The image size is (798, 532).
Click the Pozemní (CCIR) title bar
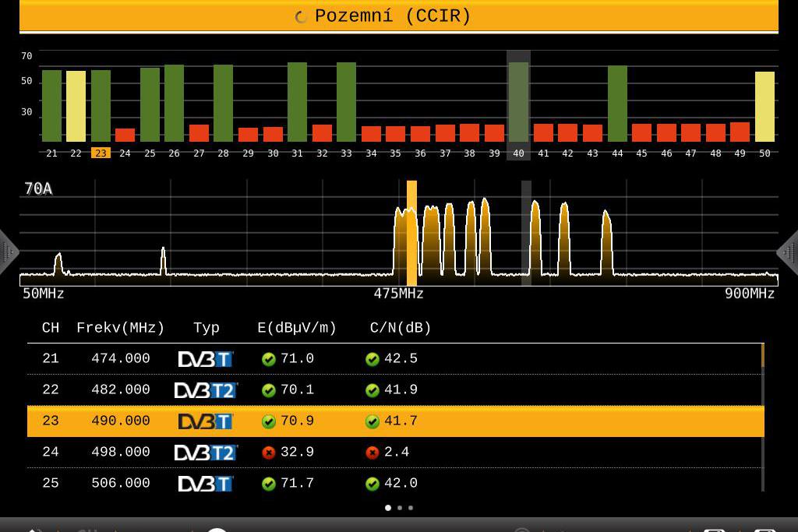(x=399, y=16)
